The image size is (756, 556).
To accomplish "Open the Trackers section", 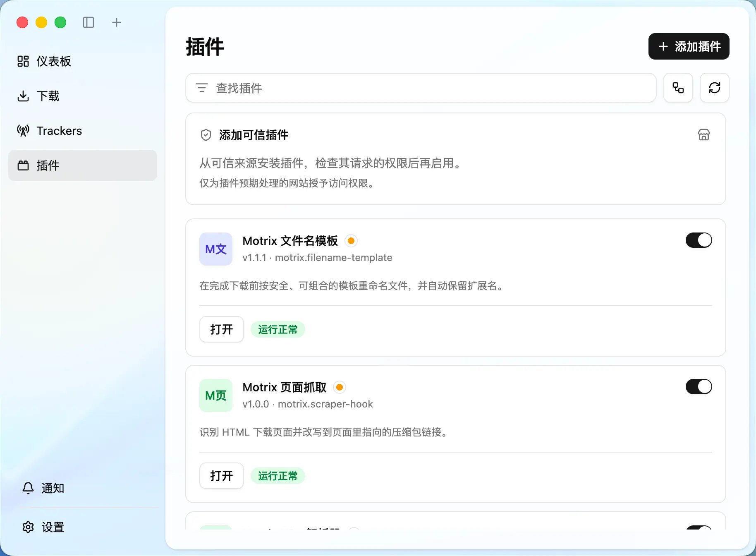I will [x=83, y=131].
